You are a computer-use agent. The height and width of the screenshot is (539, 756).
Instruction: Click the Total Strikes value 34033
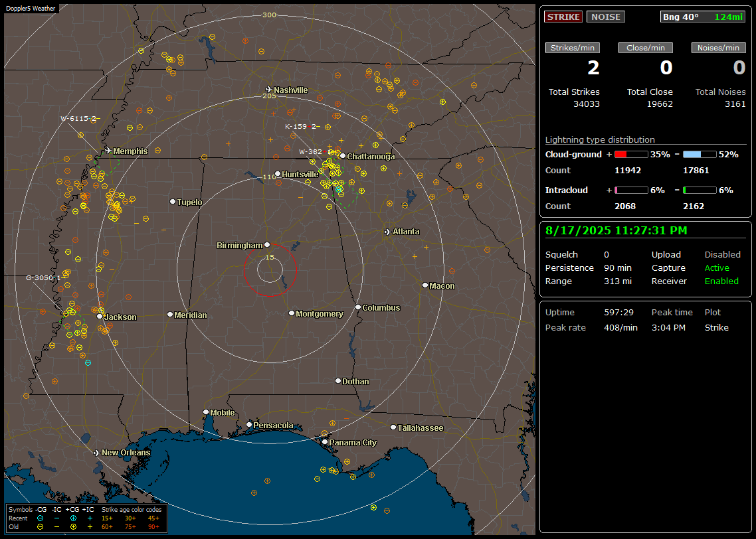(x=587, y=104)
